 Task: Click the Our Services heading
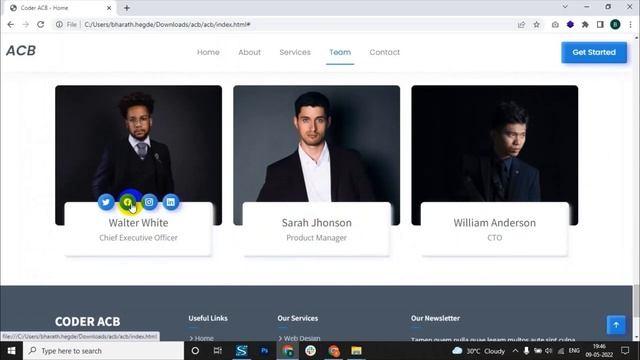(298, 318)
